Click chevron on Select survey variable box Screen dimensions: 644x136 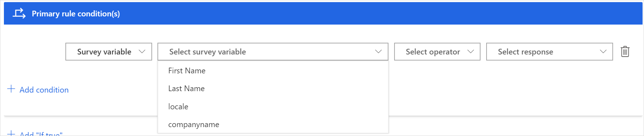coord(378,52)
